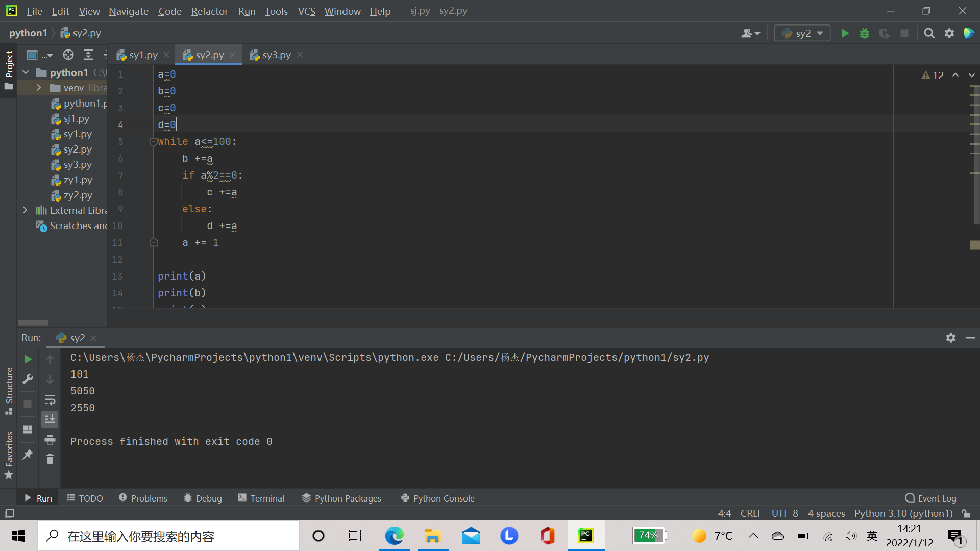The image size is (980, 551).
Task: Pin the Run tab icon
Action: pyautogui.click(x=28, y=454)
